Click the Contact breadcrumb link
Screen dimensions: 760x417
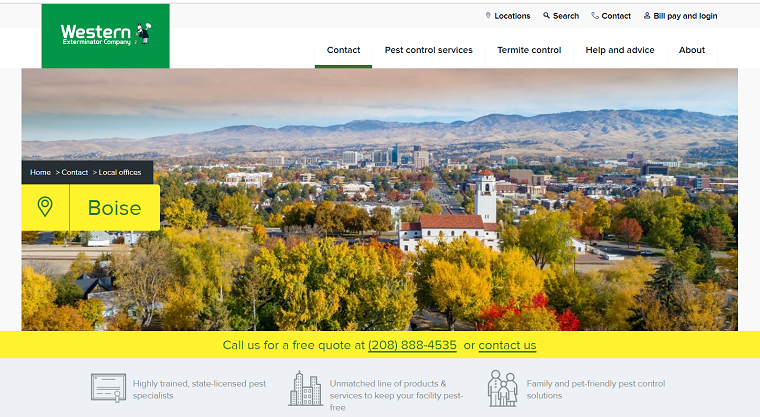pos(74,173)
